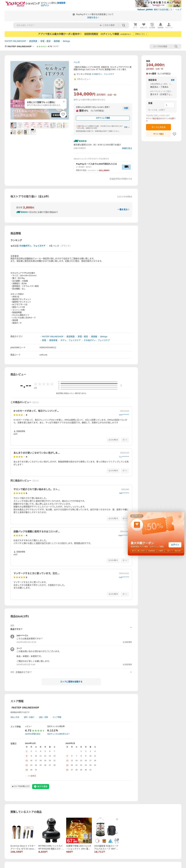The image size is (186, 868).
Task: Click the quantity input field
Action: [x=169, y=105]
